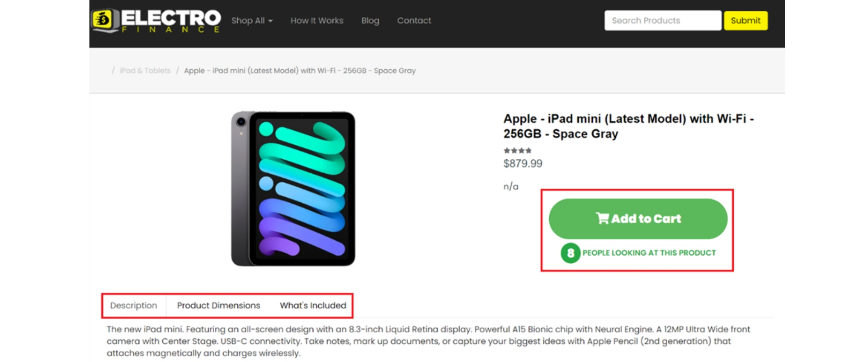
Task: Click the green number 8 viewers badge
Action: pos(571,253)
